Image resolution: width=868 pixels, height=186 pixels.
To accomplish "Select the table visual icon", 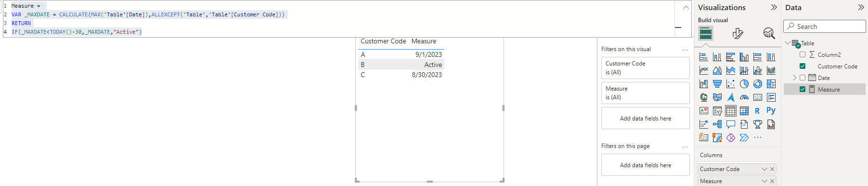I will click(730, 111).
